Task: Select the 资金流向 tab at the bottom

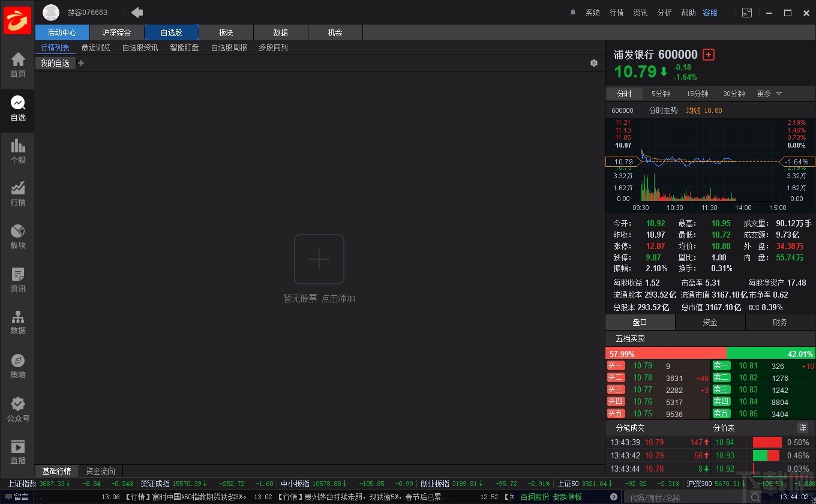Action: click(100, 471)
